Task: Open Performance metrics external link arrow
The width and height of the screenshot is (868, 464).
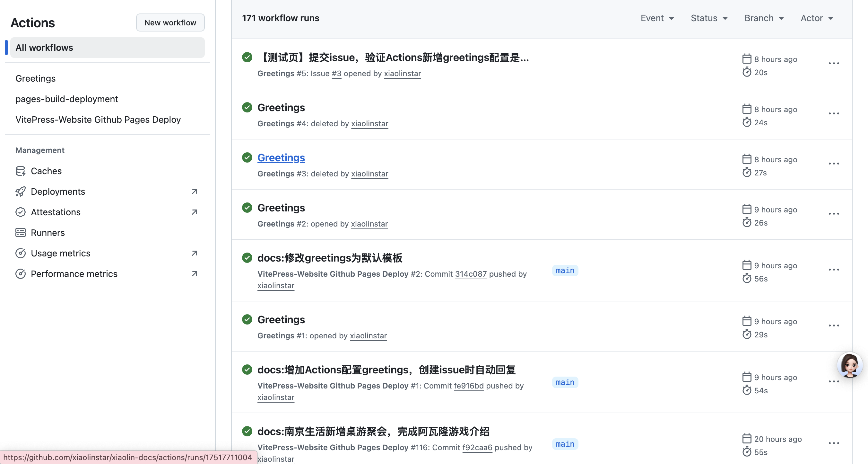Action: coord(195,274)
